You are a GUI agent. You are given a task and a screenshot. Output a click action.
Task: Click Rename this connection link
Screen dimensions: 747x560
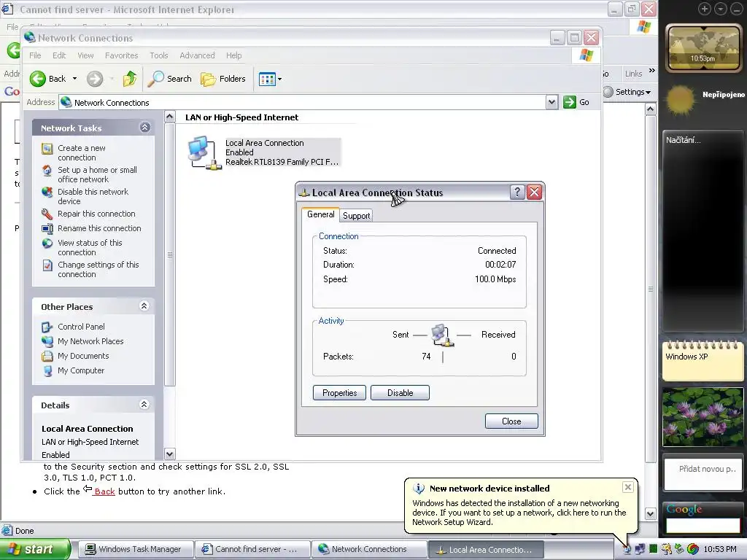(x=99, y=228)
